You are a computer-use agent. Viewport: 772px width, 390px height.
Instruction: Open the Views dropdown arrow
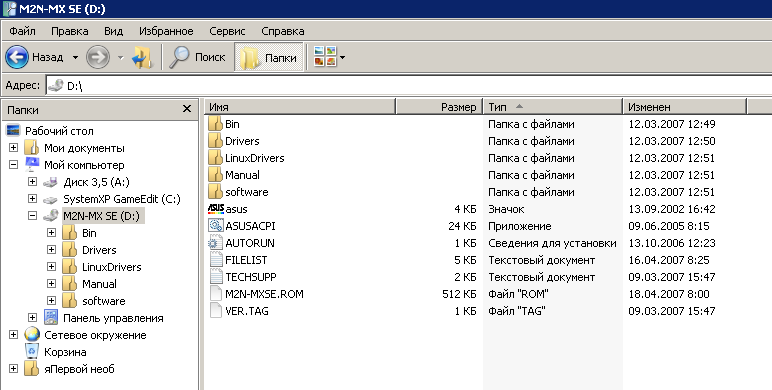point(343,58)
